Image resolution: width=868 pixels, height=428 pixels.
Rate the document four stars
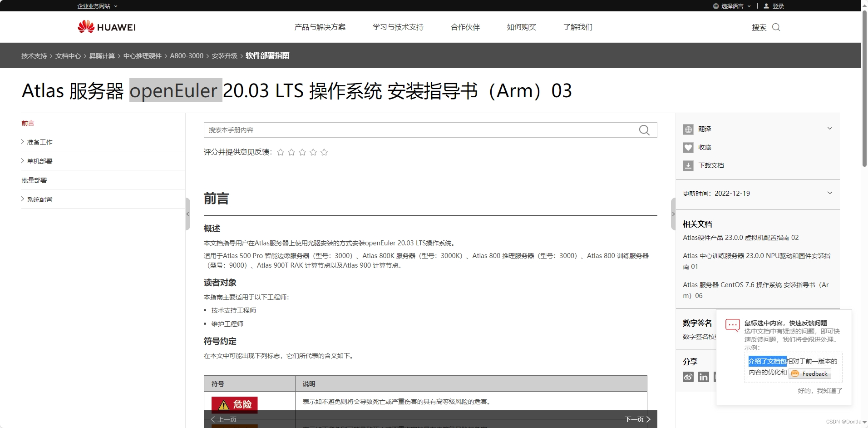click(x=313, y=152)
